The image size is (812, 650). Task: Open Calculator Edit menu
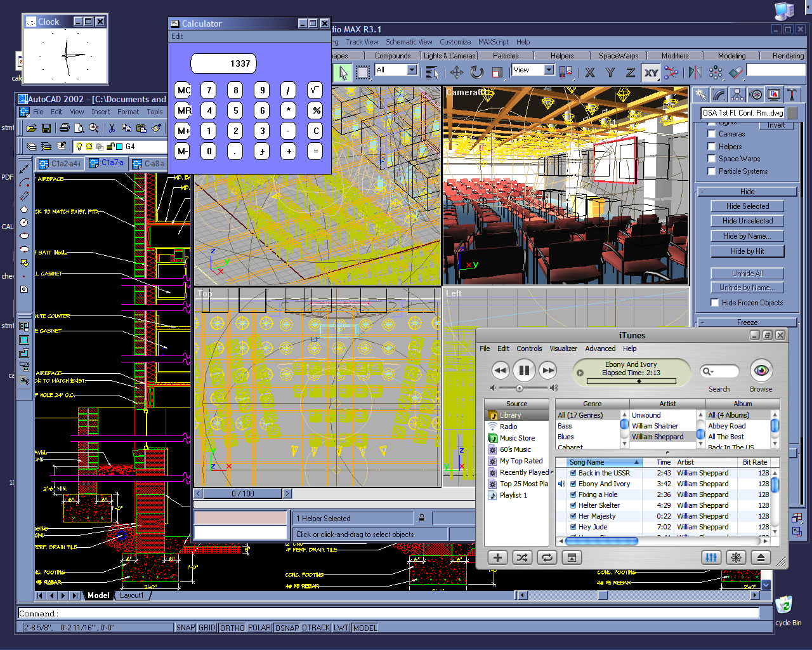click(x=177, y=36)
